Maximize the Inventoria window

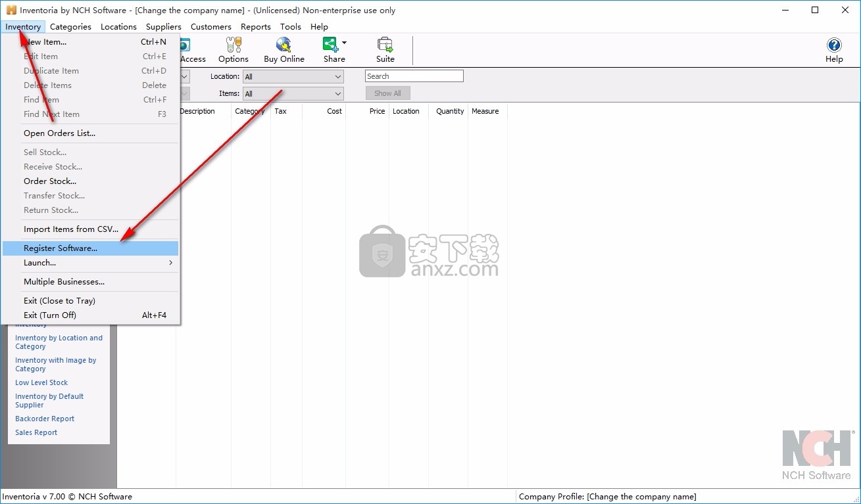[x=815, y=10]
